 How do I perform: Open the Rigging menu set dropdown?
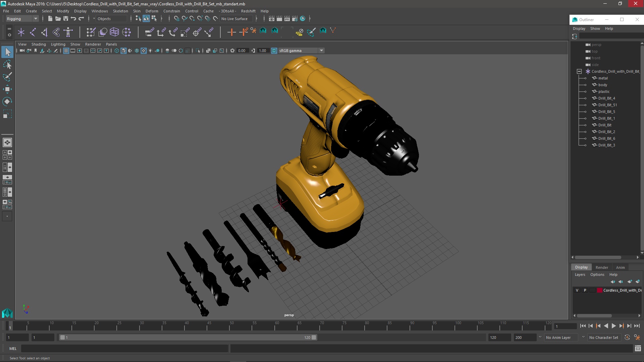coord(22,19)
